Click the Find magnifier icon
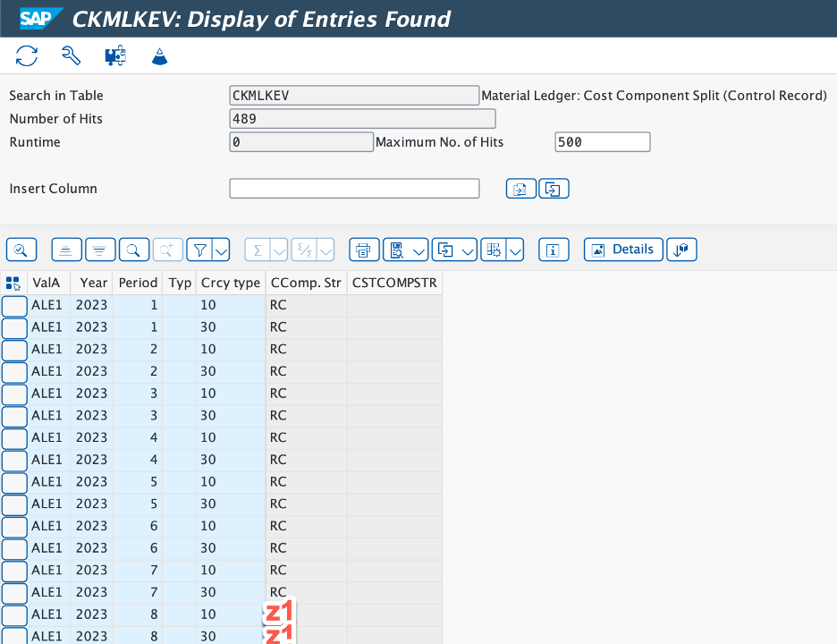Viewport: 837px width, 644px height. coord(134,250)
